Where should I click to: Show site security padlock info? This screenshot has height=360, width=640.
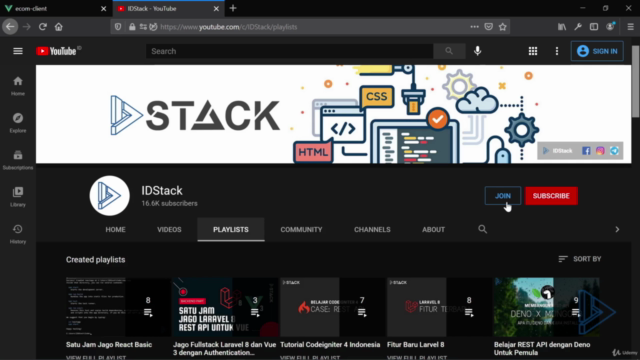132,27
